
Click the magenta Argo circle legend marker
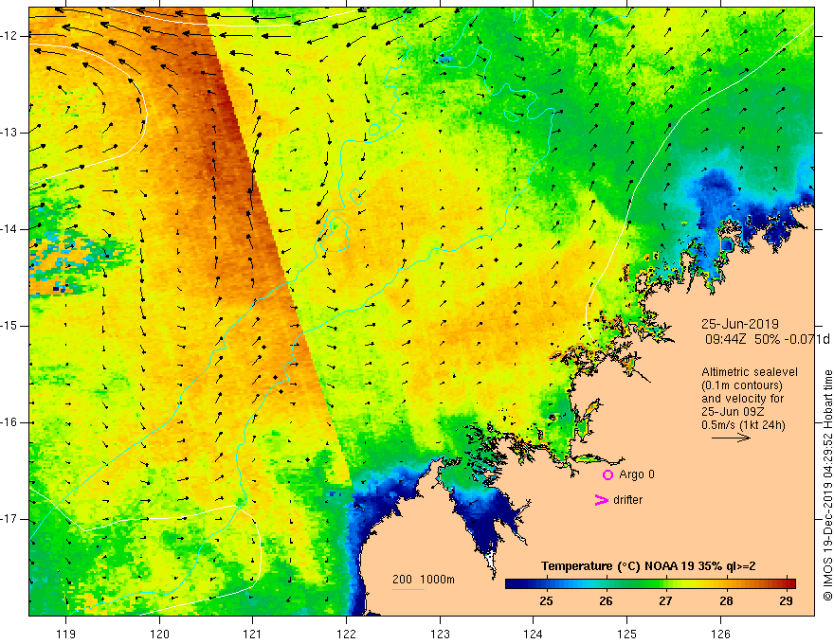click(x=607, y=475)
